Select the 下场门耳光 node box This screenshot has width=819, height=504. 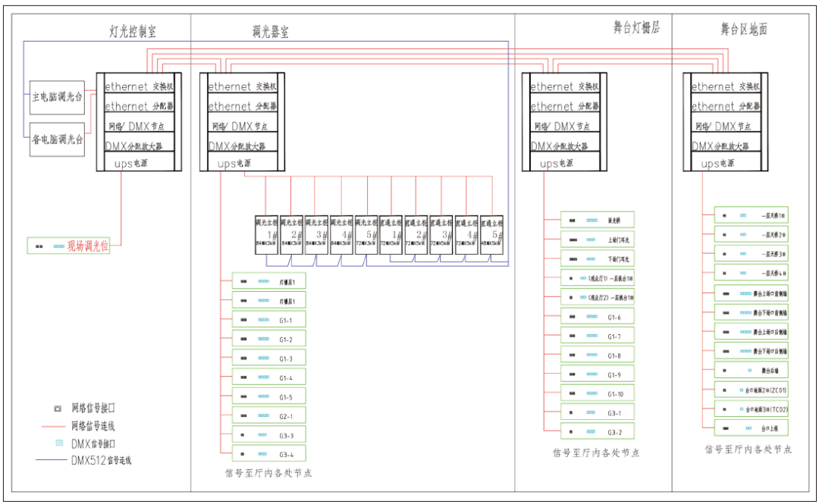(x=598, y=258)
